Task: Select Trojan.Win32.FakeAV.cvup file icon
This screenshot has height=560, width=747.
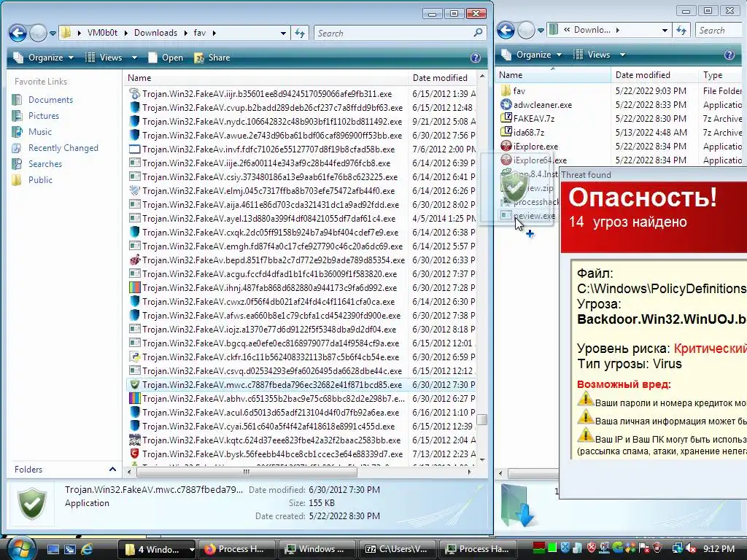Action: click(135, 108)
